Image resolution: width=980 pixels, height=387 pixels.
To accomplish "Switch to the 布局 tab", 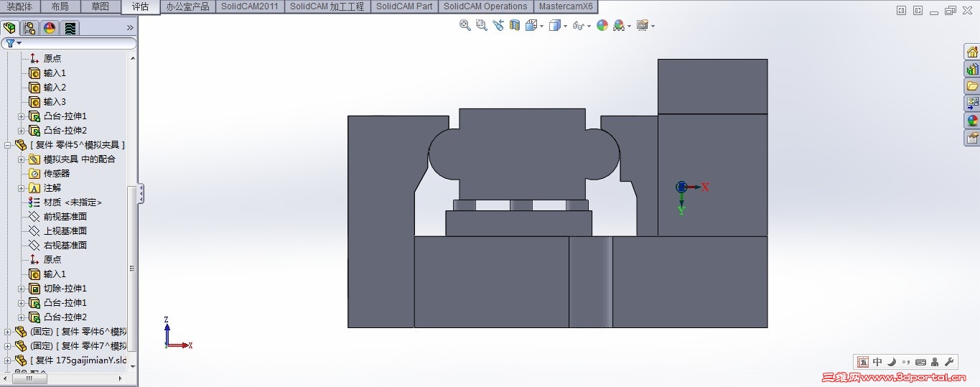I will 60,6.
